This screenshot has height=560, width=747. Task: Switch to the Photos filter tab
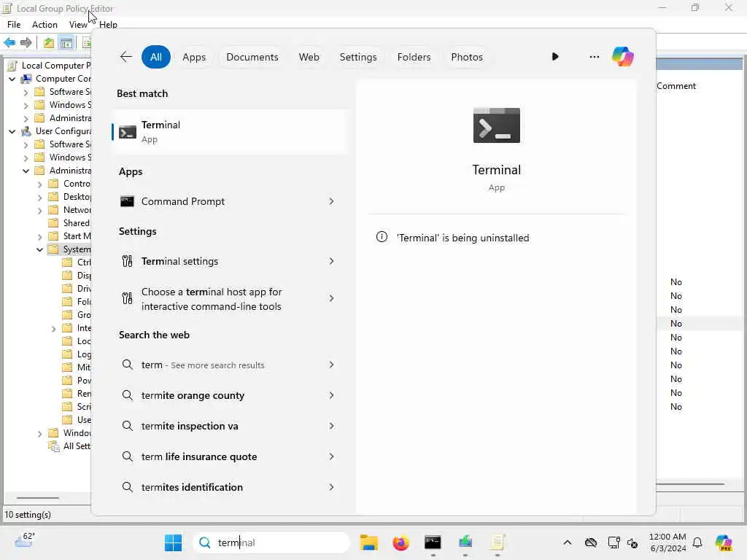[x=466, y=57]
